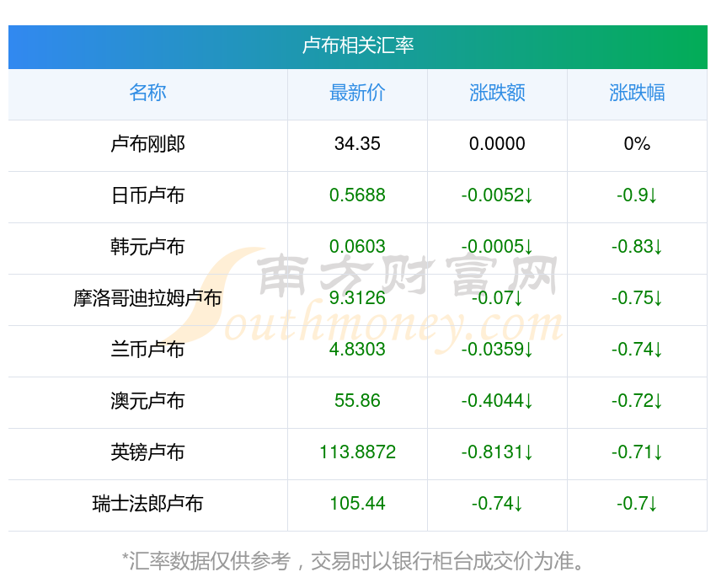Click the change value -0.74↓ in 瑞士法郎卢布 row
The width and height of the screenshot is (716, 588).
(x=497, y=504)
